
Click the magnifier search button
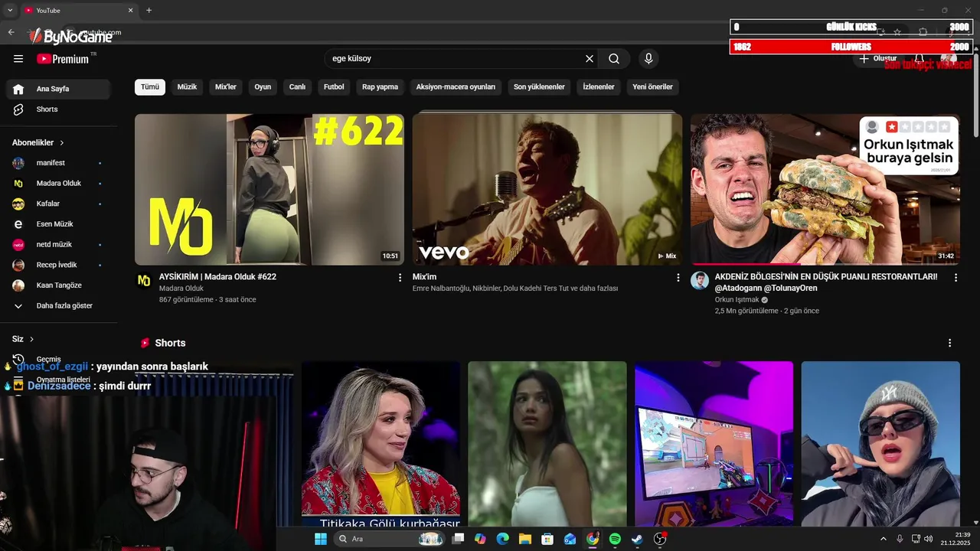(614, 59)
